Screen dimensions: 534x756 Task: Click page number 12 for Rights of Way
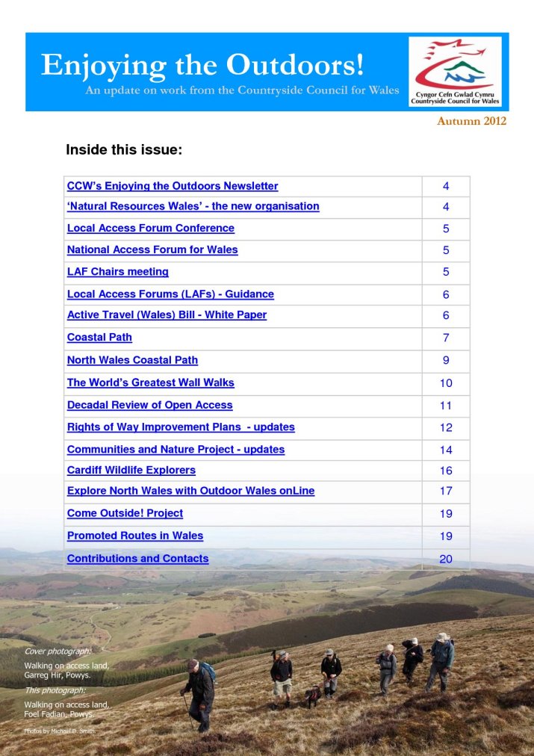[x=446, y=427]
